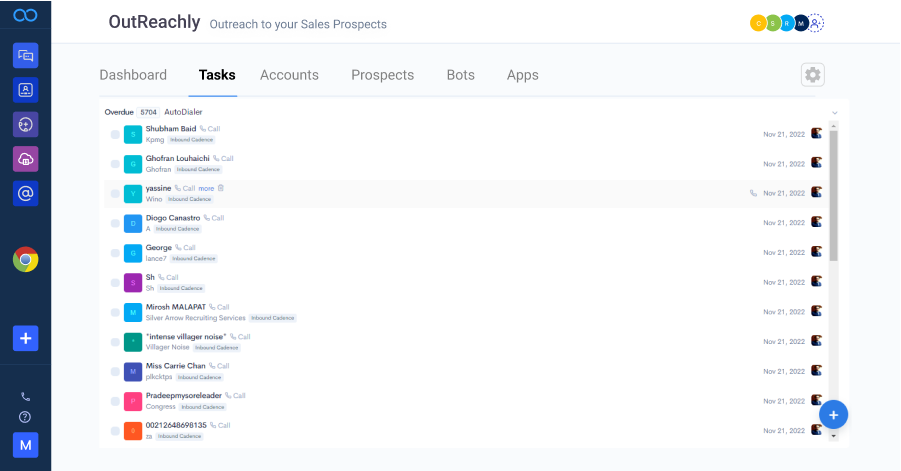
Task: Check the box beside Miss Carrie Chan
Action: 115,372
